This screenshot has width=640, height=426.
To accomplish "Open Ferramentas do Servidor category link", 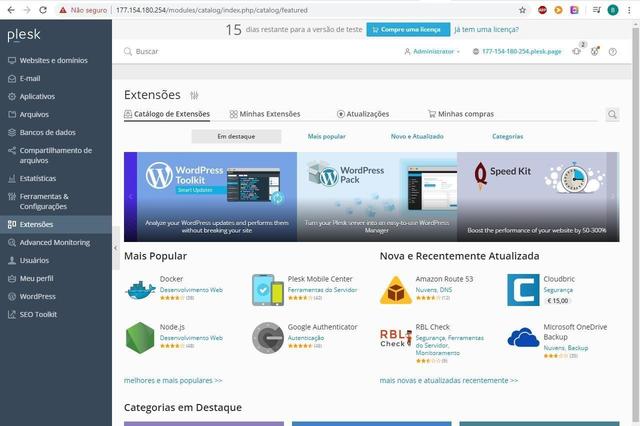I will [x=322, y=290].
